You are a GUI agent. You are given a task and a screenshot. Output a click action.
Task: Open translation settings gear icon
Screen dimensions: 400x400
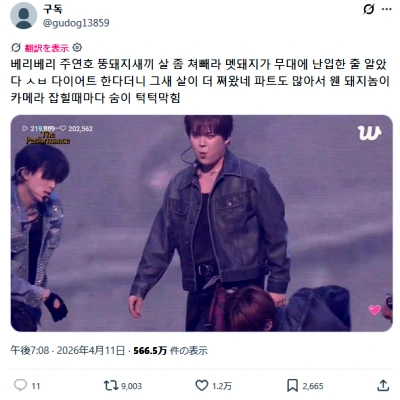pyautogui.click(x=77, y=48)
